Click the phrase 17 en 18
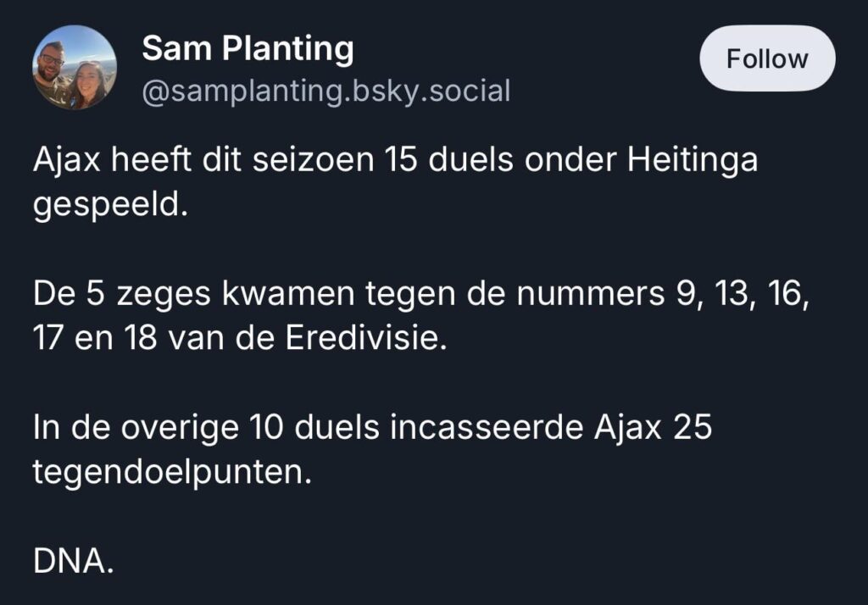The image size is (868, 605). click(96, 338)
